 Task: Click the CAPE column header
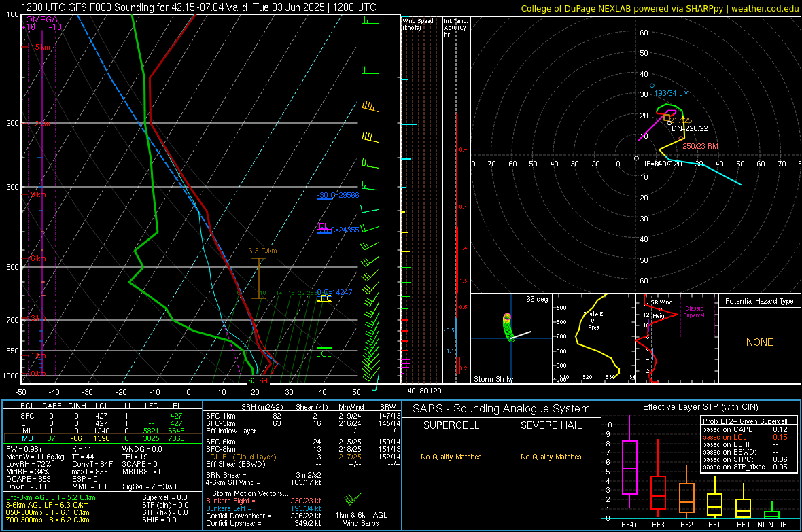coord(52,406)
